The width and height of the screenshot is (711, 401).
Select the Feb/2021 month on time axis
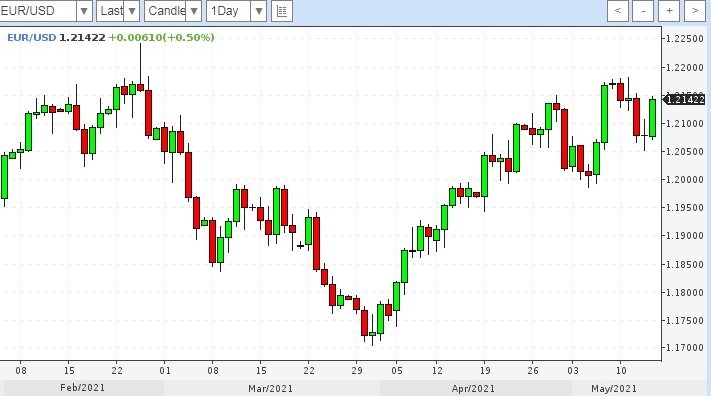[x=83, y=388]
